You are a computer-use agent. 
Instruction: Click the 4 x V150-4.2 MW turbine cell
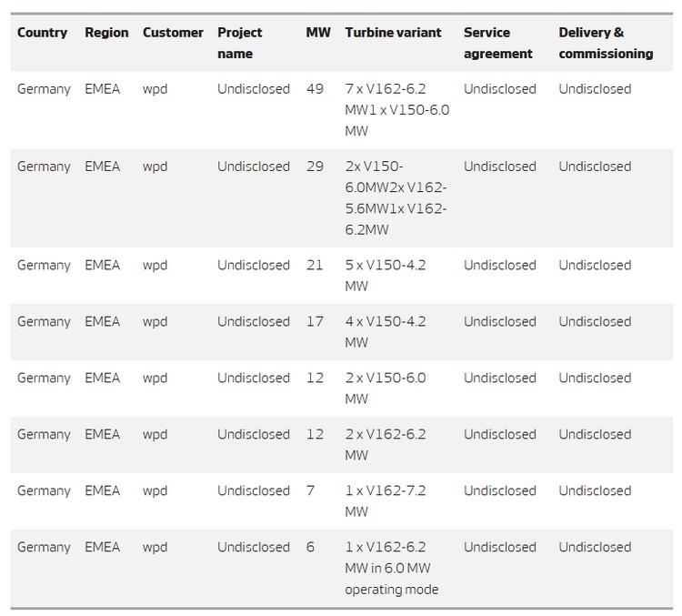(386, 332)
